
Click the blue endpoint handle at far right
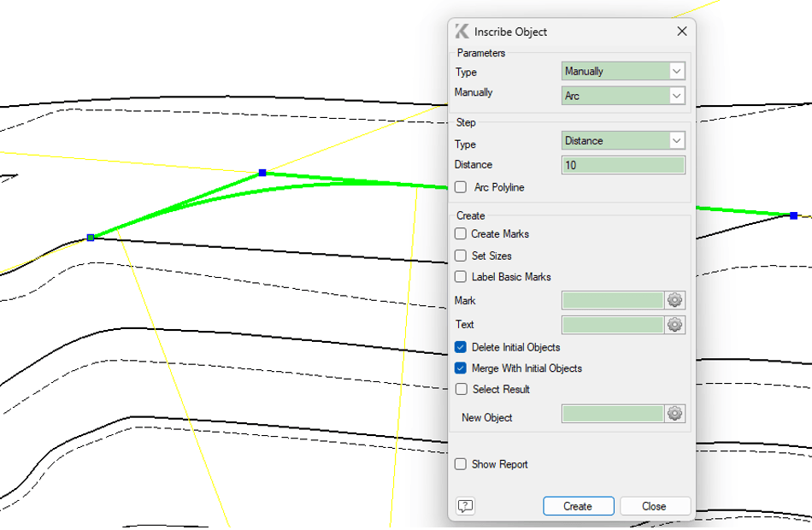click(x=794, y=215)
